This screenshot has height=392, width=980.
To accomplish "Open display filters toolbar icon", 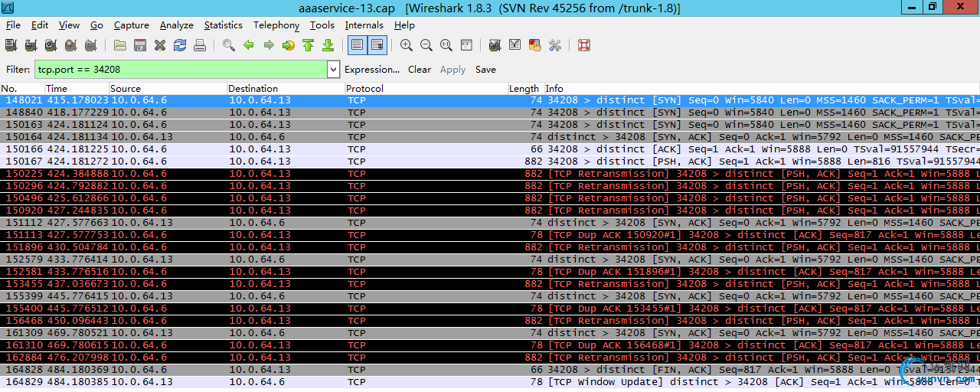I will tap(515, 45).
